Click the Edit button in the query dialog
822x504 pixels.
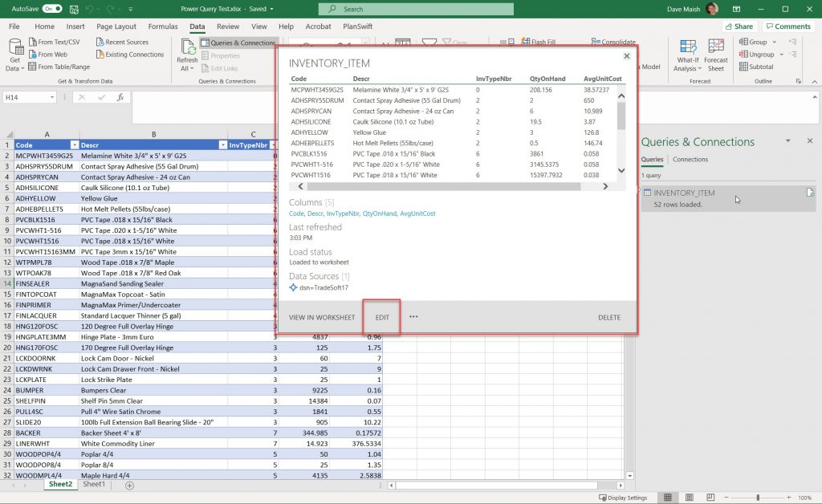pyautogui.click(x=382, y=317)
